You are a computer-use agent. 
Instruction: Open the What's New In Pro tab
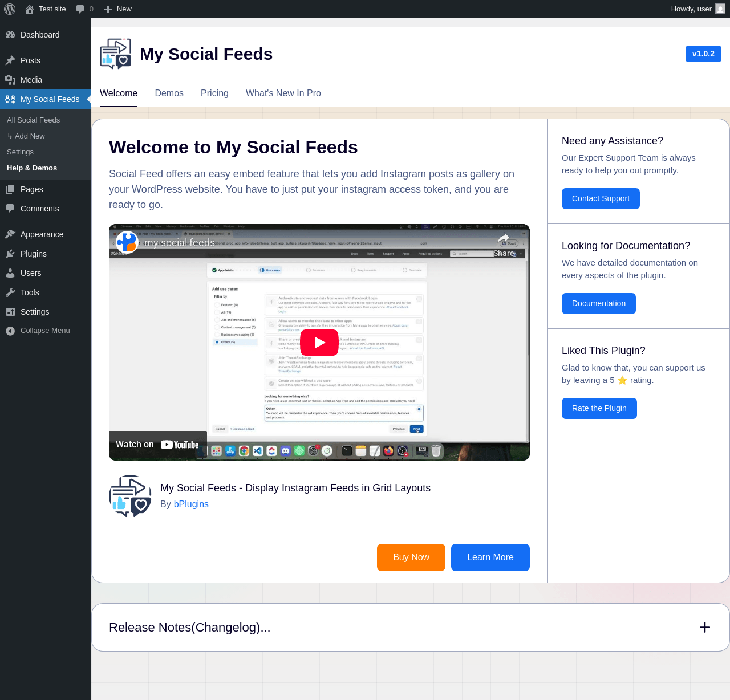(283, 93)
